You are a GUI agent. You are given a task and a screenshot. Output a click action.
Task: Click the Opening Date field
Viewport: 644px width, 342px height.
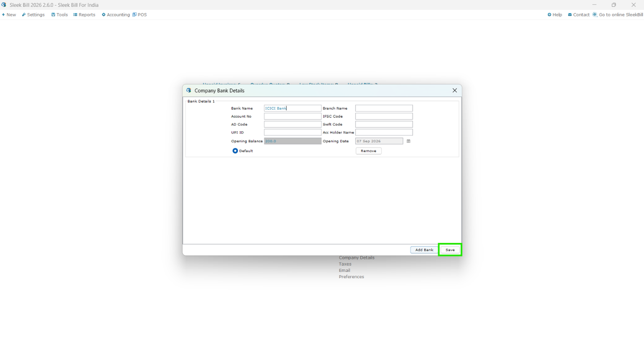pos(379,141)
